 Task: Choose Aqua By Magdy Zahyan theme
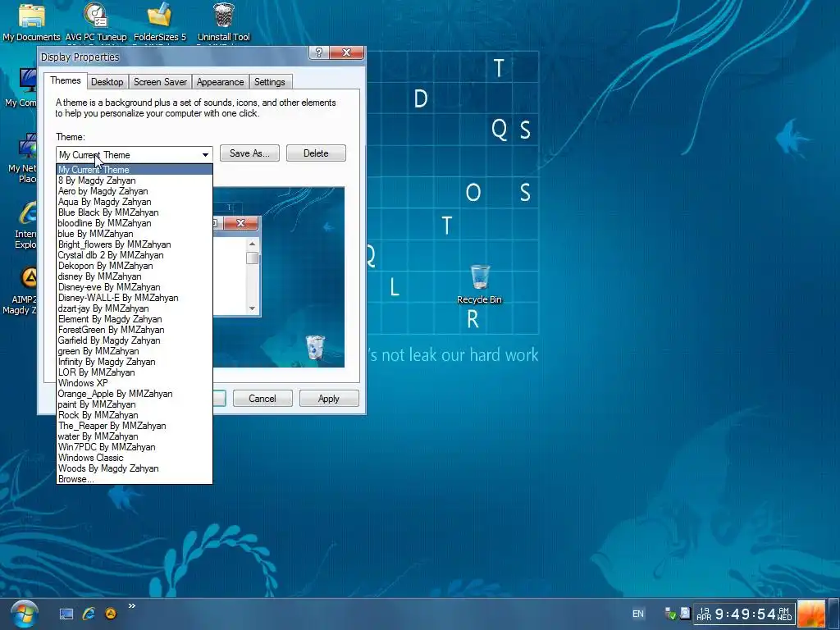(135, 202)
